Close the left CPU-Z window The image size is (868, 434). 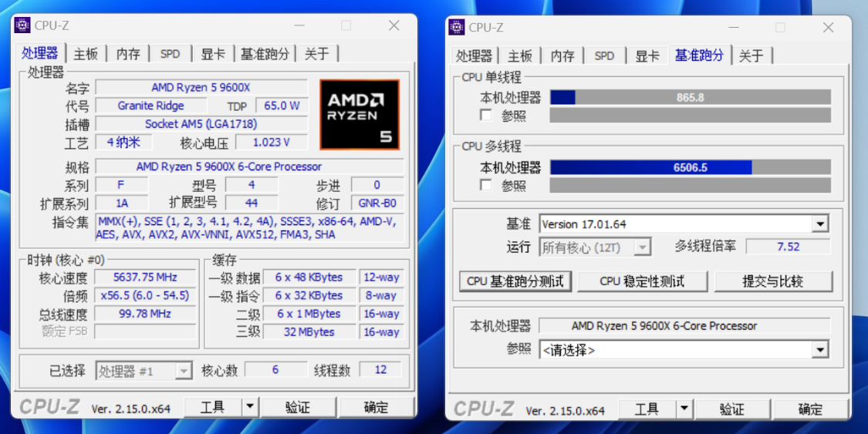click(393, 25)
